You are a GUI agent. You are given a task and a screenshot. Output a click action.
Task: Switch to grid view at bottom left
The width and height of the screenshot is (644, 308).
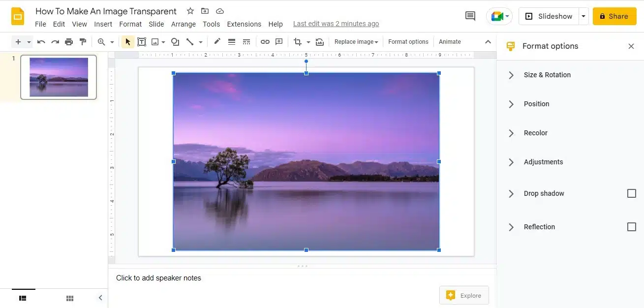tap(70, 298)
